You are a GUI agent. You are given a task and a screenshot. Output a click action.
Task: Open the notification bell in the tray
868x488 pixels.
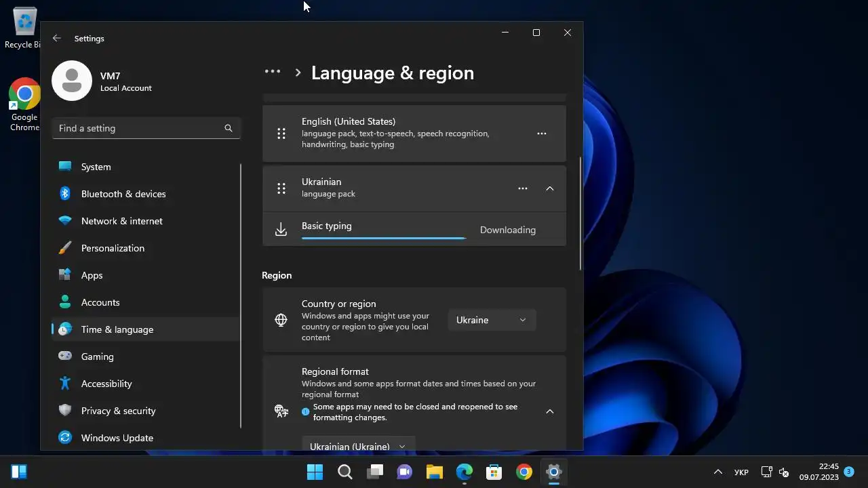pos(848,472)
